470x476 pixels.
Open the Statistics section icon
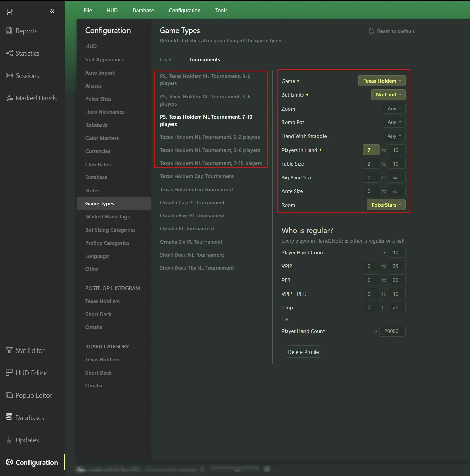tap(9, 53)
